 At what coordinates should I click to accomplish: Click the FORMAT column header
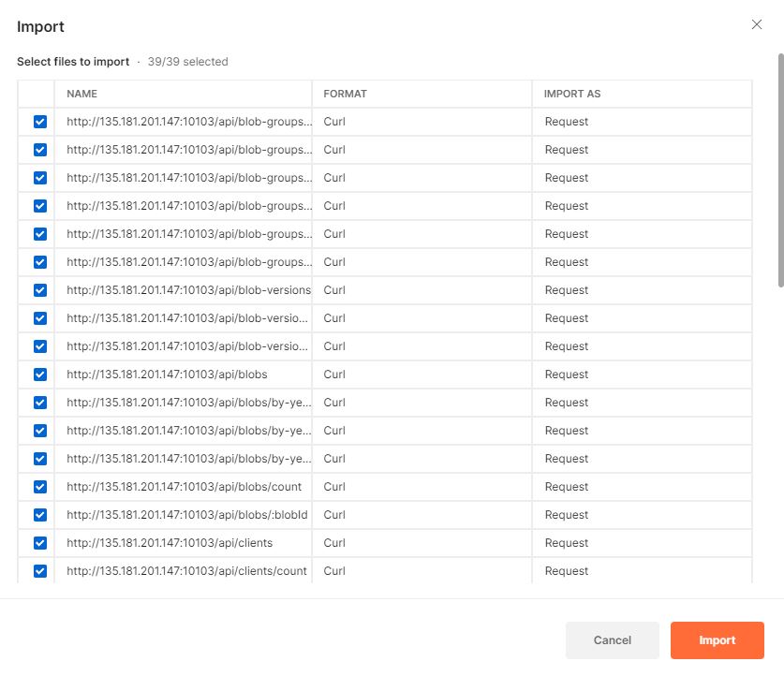345,94
